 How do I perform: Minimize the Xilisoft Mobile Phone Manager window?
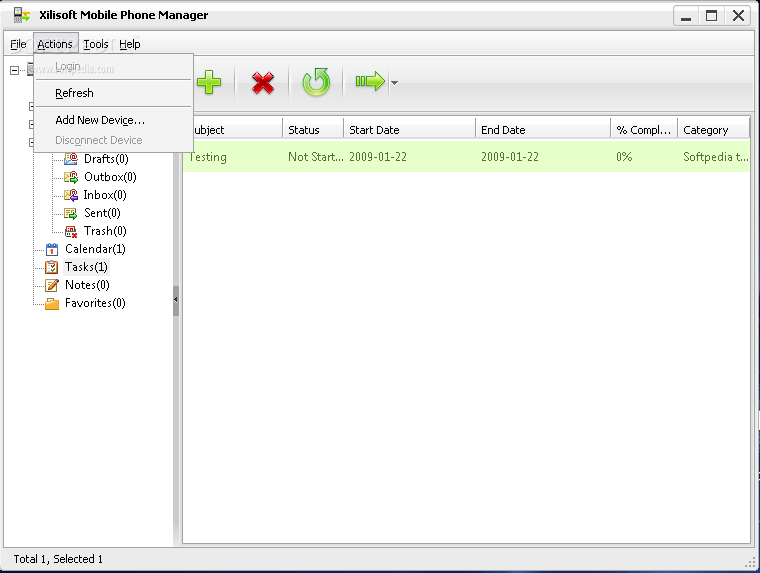686,16
